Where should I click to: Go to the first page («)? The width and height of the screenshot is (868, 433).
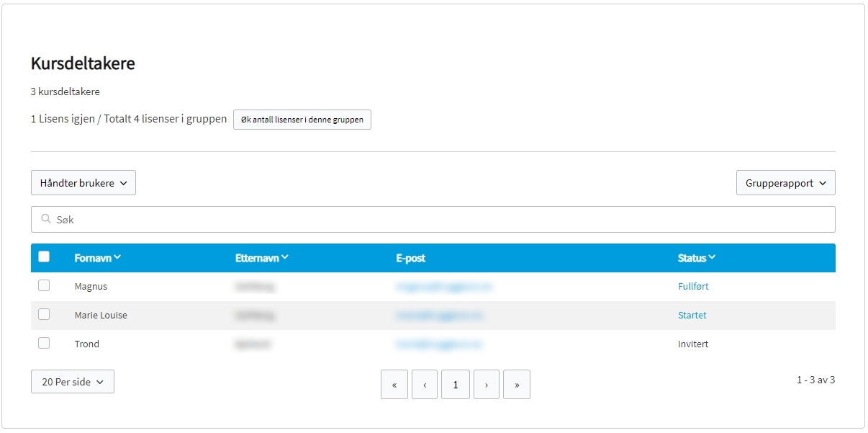(394, 385)
